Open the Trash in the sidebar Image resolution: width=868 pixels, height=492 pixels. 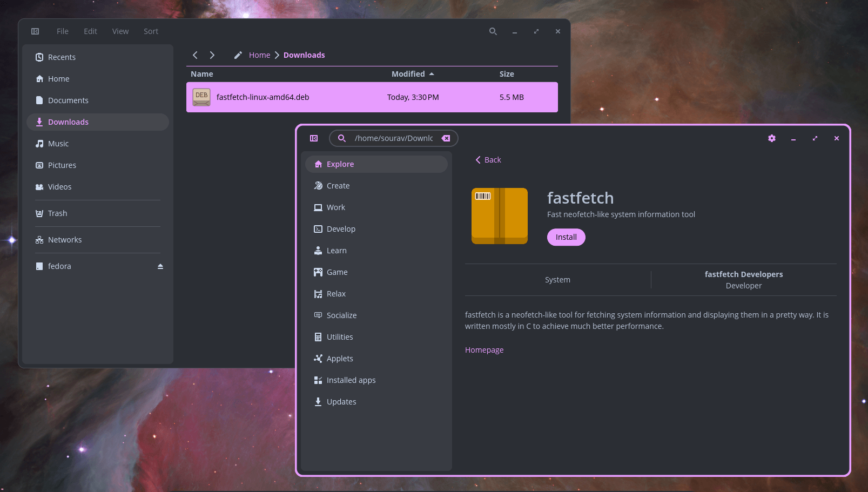[x=57, y=213]
